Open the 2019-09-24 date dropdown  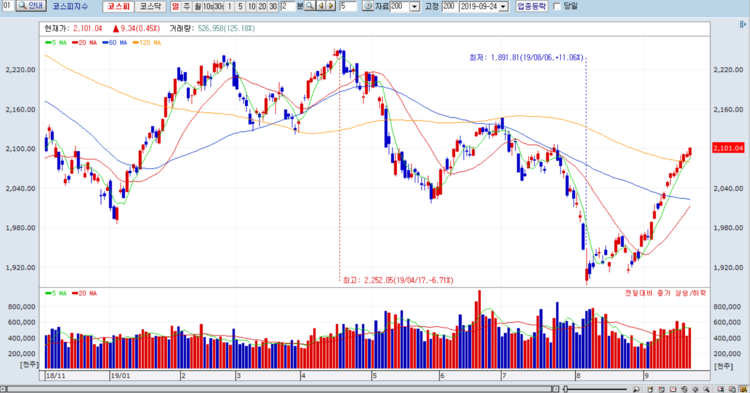pyautogui.click(x=503, y=7)
